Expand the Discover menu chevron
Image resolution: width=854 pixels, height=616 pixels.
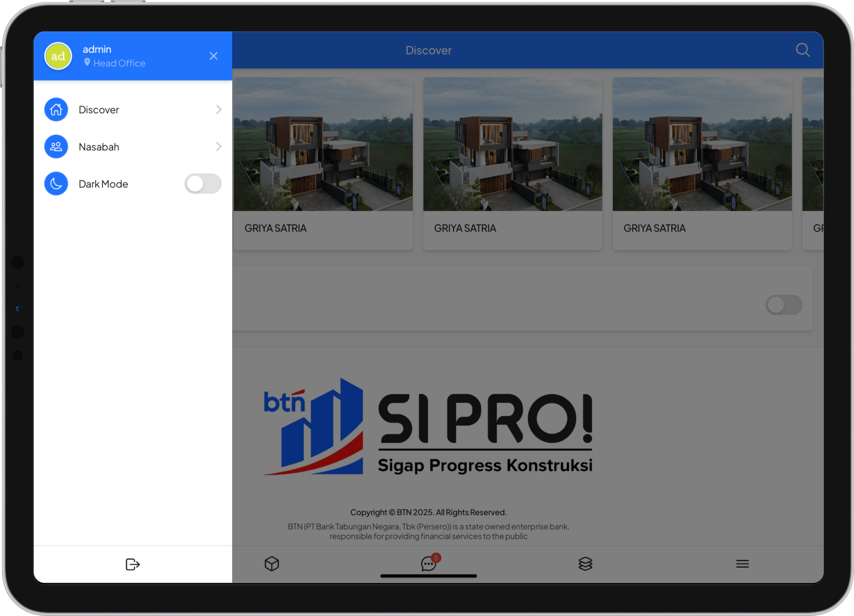(x=219, y=109)
